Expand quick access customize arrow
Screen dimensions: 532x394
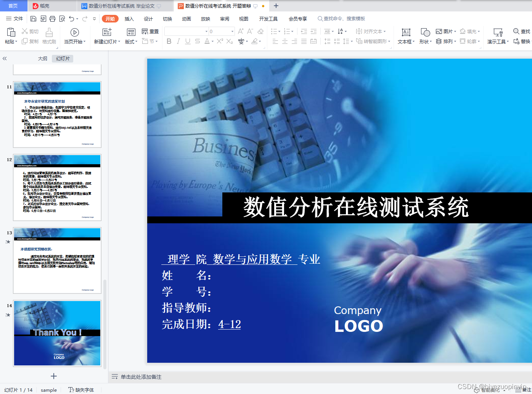click(x=94, y=19)
